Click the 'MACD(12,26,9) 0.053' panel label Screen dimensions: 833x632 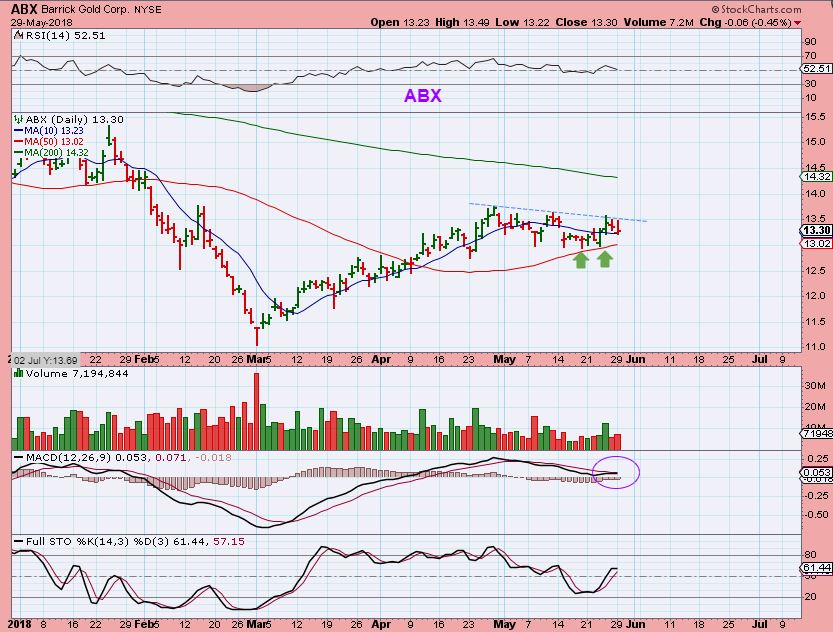(87, 457)
